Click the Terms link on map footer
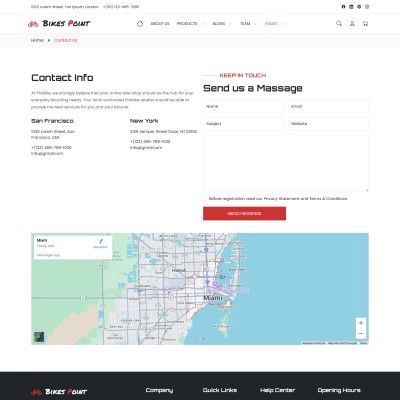The height and width of the screenshot is (400, 400). click(363, 343)
